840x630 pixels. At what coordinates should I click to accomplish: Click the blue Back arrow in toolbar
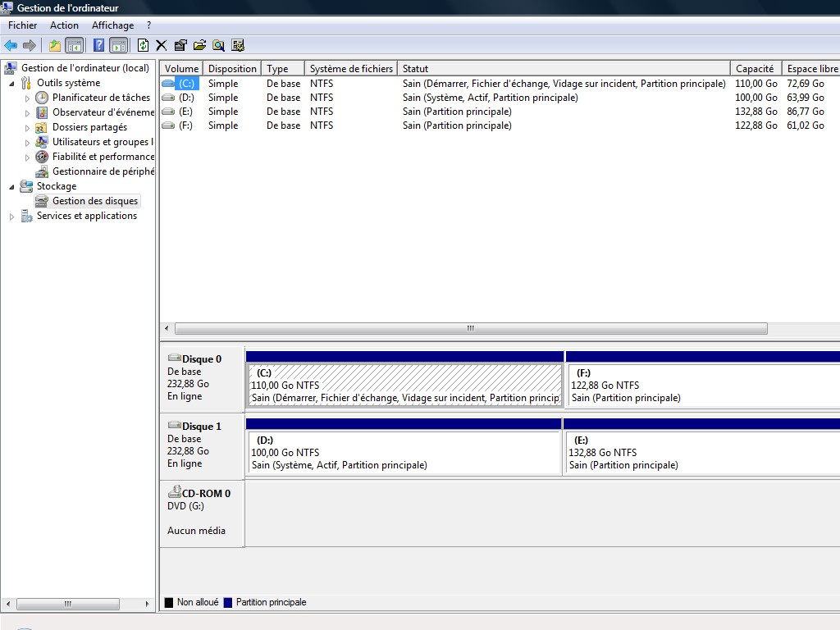click(x=11, y=45)
